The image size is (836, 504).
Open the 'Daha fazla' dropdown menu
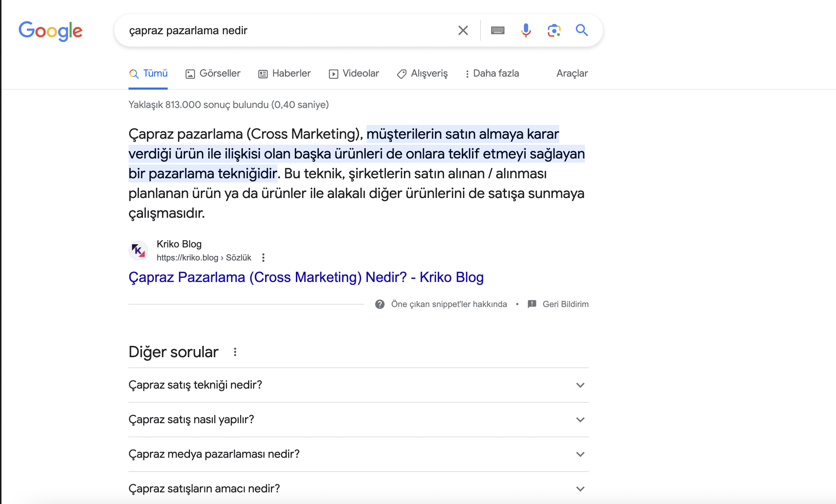click(492, 73)
